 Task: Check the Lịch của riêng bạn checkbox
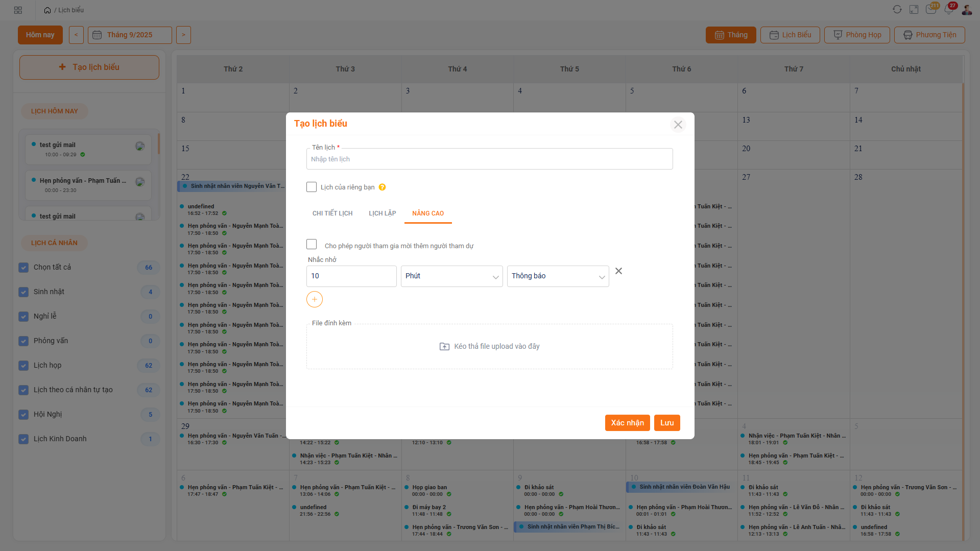point(312,187)
